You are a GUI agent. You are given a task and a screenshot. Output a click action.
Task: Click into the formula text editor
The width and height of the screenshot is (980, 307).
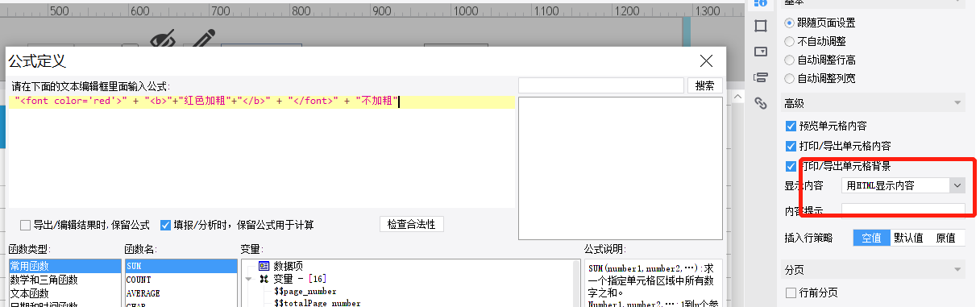click(x=263, y=151)
